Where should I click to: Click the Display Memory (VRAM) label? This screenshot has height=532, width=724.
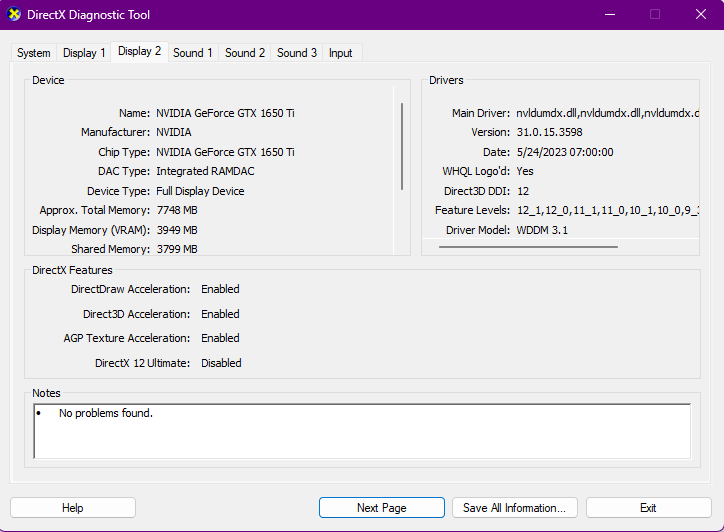[91, 230]
